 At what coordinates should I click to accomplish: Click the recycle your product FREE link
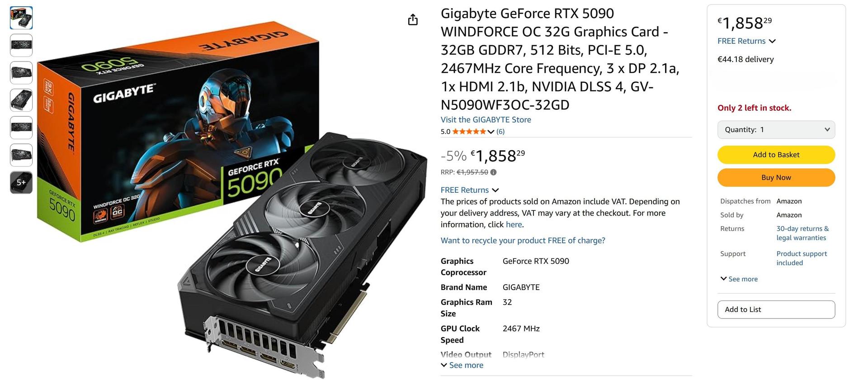(x=523, y=240)
